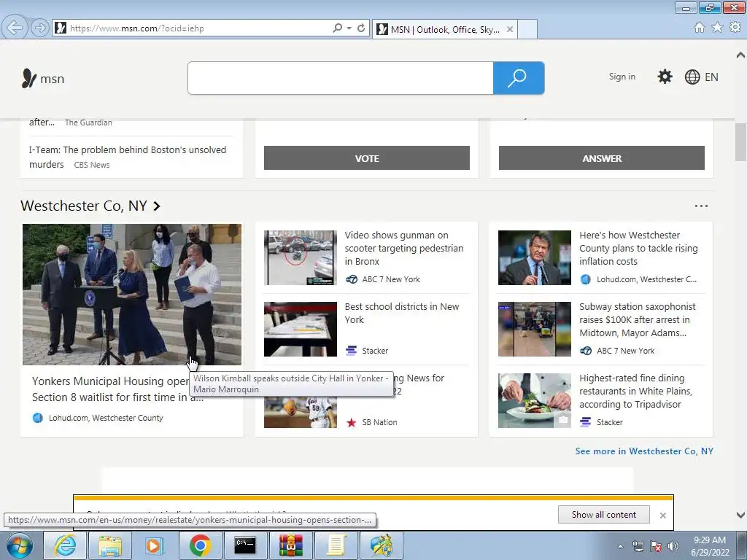Open Internet Explorer Tools gear
The height and width of the screenshot is (560, 747).
click(735, 28)
